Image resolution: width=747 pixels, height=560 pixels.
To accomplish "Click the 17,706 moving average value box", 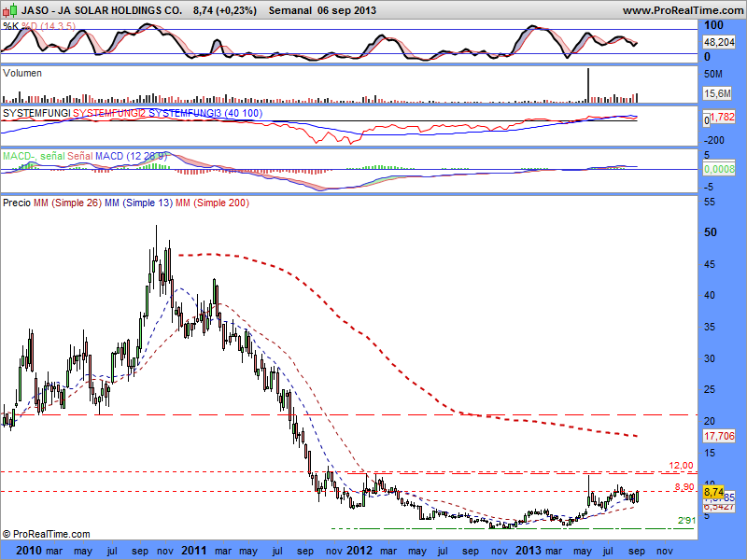I will point(719,436).
